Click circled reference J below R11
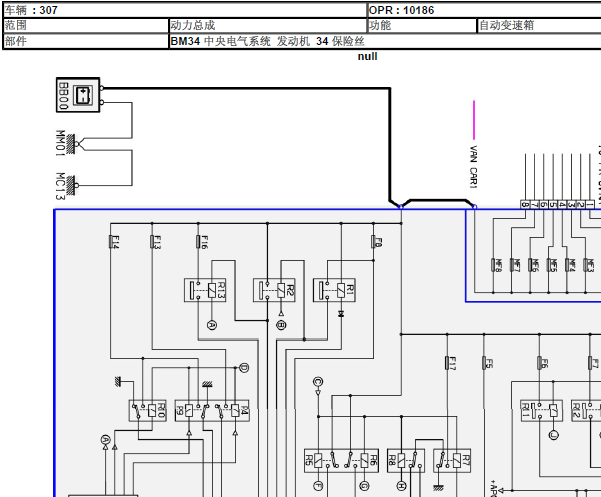The height and width of the screenshot is (497, 601). click(x=553, y=435)
